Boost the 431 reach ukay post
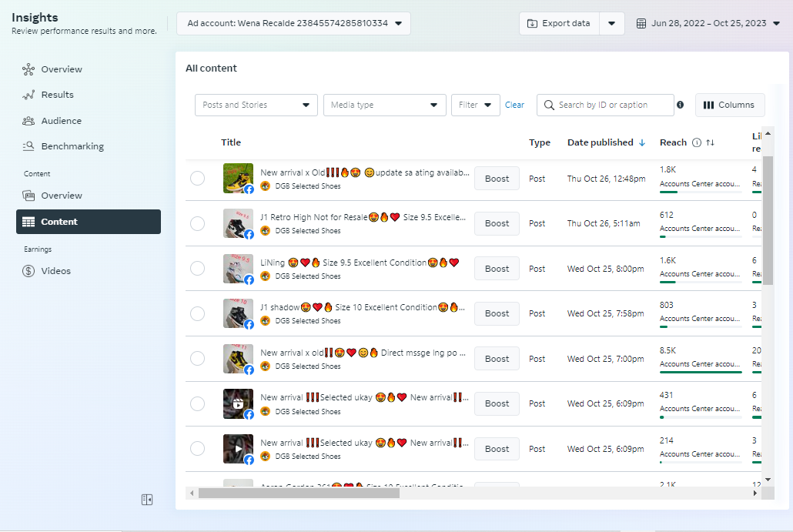 [x=497, y=403]
